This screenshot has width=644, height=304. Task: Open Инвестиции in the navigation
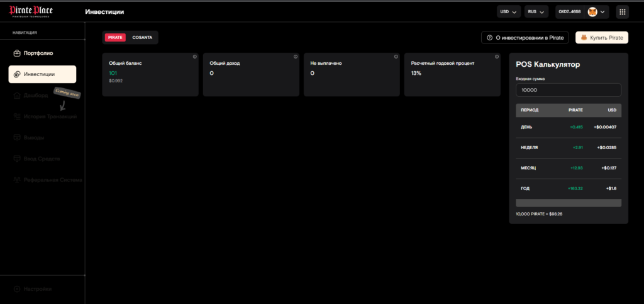click(42, 74)
